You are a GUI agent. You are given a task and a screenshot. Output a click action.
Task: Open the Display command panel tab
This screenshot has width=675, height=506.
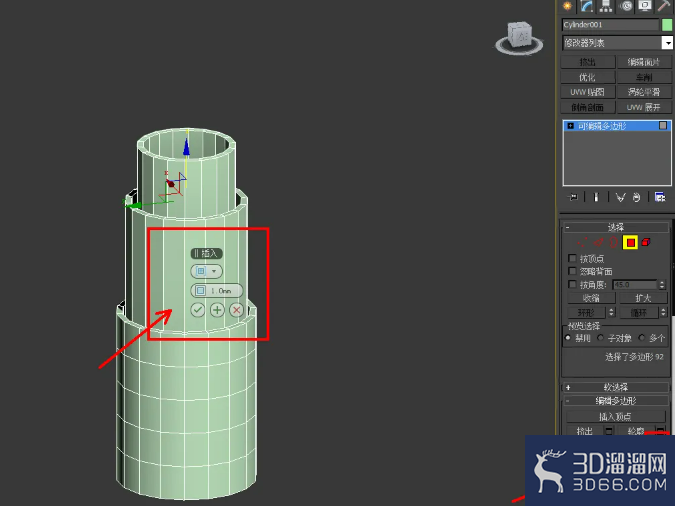[644, 6]
